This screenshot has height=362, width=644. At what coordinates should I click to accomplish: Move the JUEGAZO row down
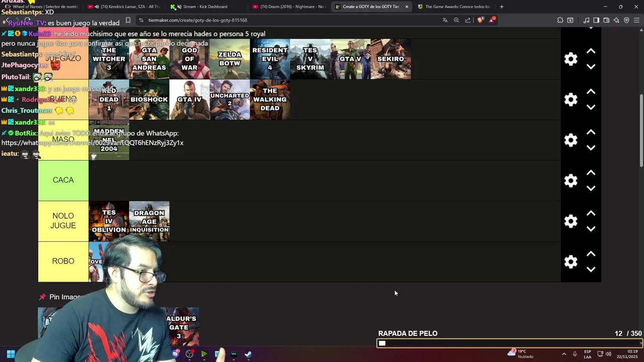click(x=591, y=66)
